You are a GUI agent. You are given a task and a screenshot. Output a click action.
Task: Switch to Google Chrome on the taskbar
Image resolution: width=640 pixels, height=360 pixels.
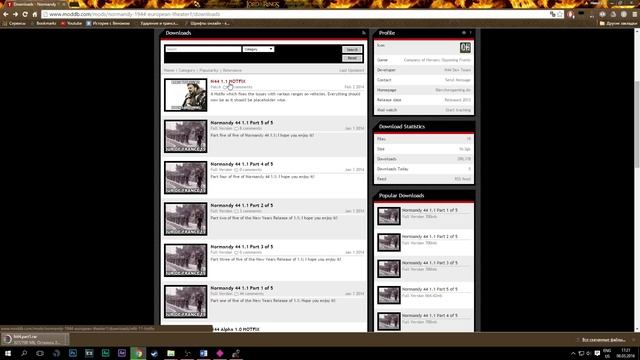point(138,353)
